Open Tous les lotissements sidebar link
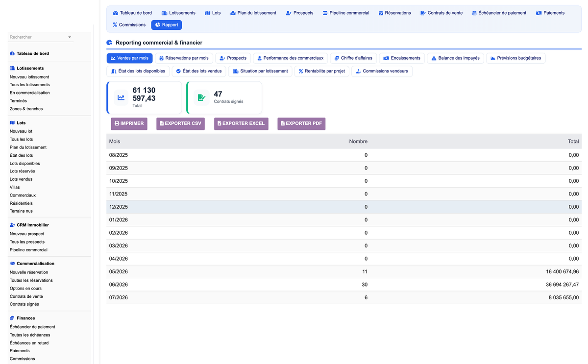The image size is (588, 364). pyautogui.click(x=30, y=85)
